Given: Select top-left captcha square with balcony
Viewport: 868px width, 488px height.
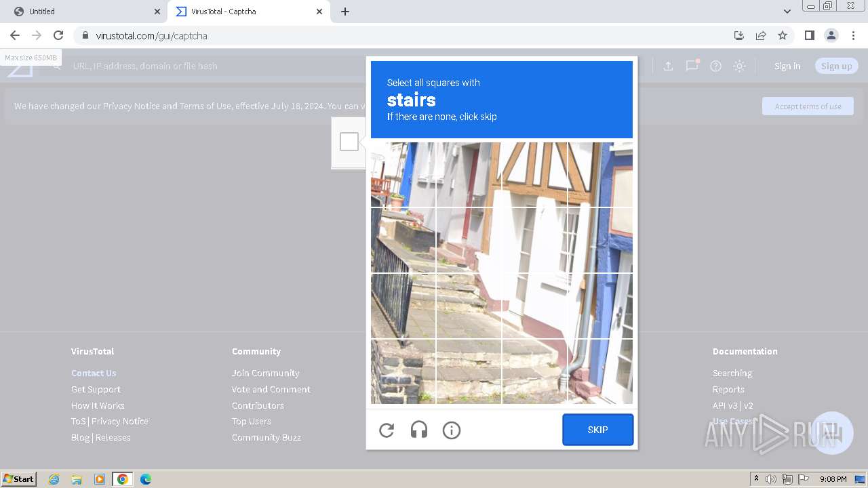Looking at the screenshot, I should [x=403, y=174].
